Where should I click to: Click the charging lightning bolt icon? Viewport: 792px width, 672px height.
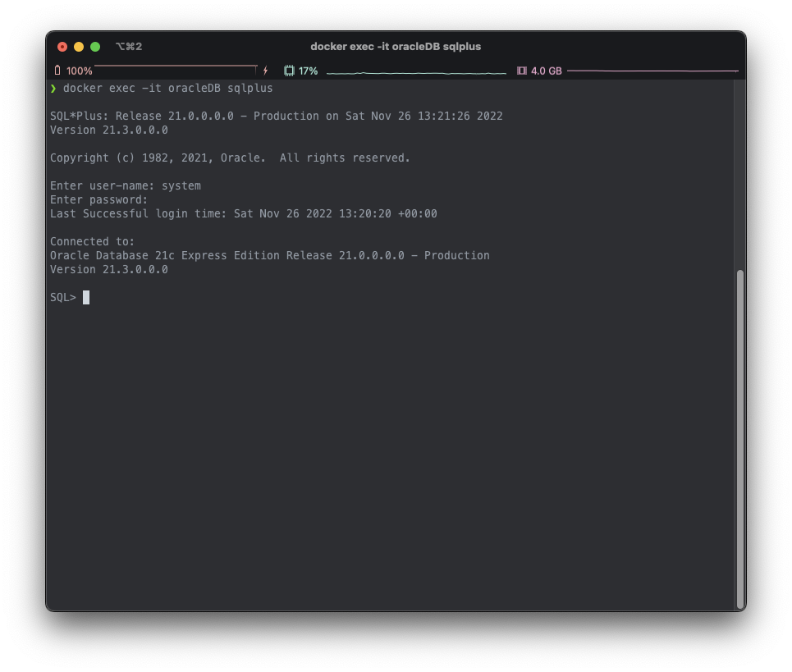tap(265, 71)
